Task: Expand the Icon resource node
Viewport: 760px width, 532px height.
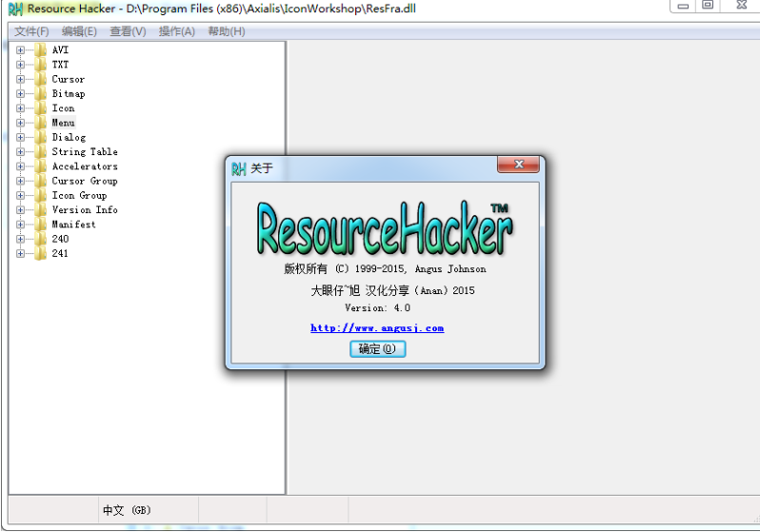Action: pos(20,108)
